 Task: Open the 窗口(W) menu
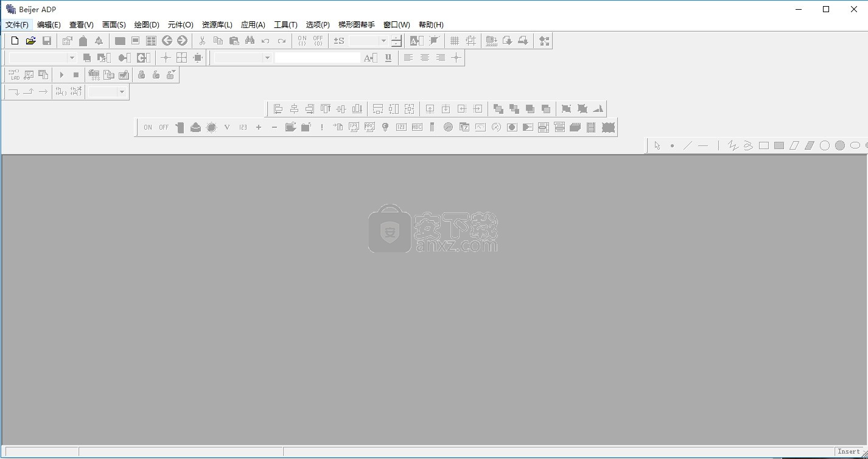click(397, 25)
